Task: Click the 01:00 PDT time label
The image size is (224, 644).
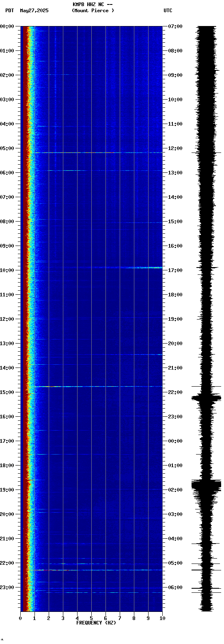Action: click(7, 51)
